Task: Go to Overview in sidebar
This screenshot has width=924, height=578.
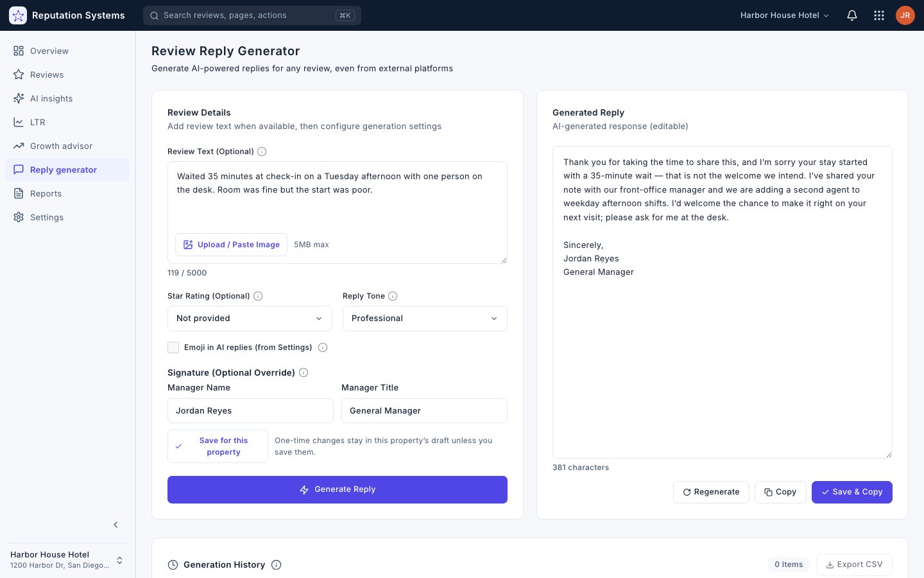Action: coord(67,51)
